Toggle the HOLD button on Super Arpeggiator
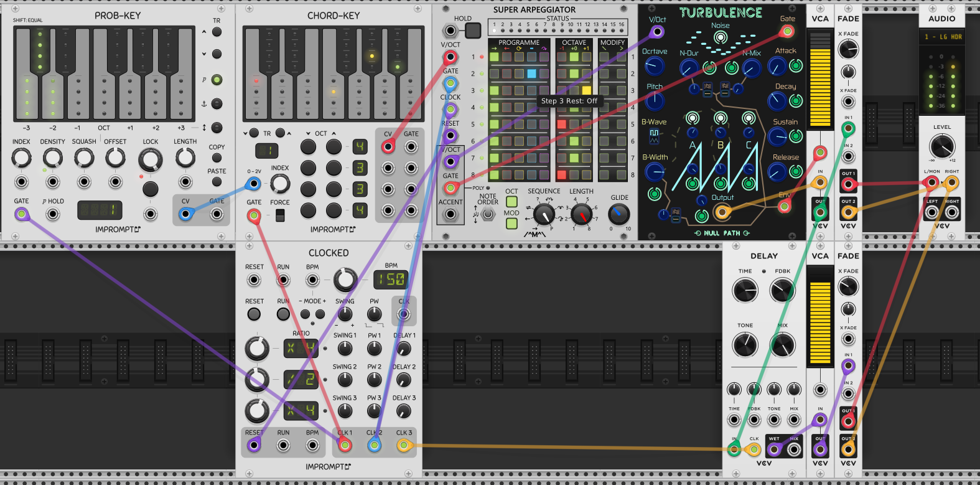The height and width of the screenshot is (485, 980). coord(473,30)
